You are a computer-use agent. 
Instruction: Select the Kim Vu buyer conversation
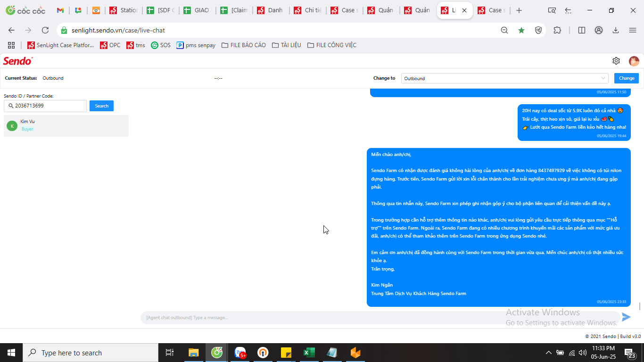tap(66, 125)
